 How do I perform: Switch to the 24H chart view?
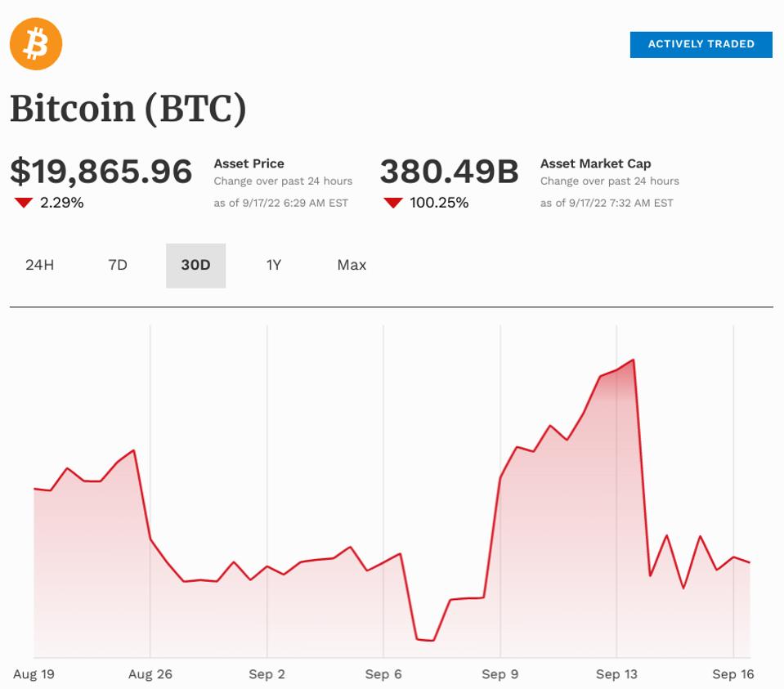click(x=40, y=265)
